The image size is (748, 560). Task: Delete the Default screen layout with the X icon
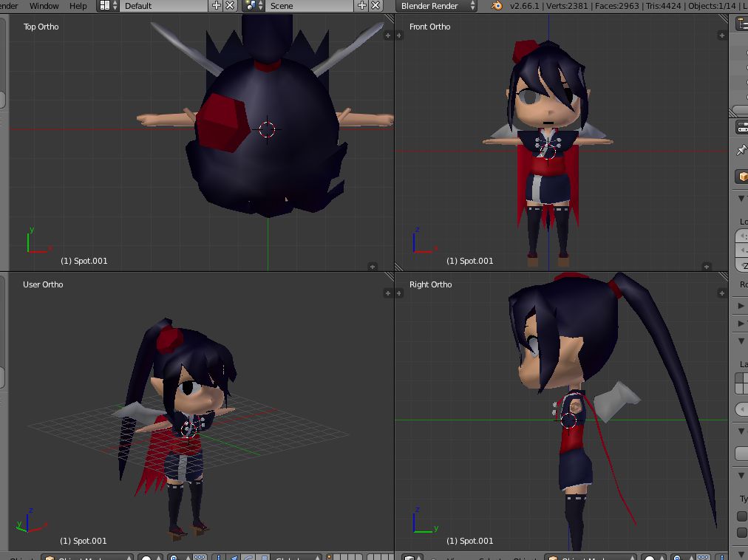[x=230, y=6]
